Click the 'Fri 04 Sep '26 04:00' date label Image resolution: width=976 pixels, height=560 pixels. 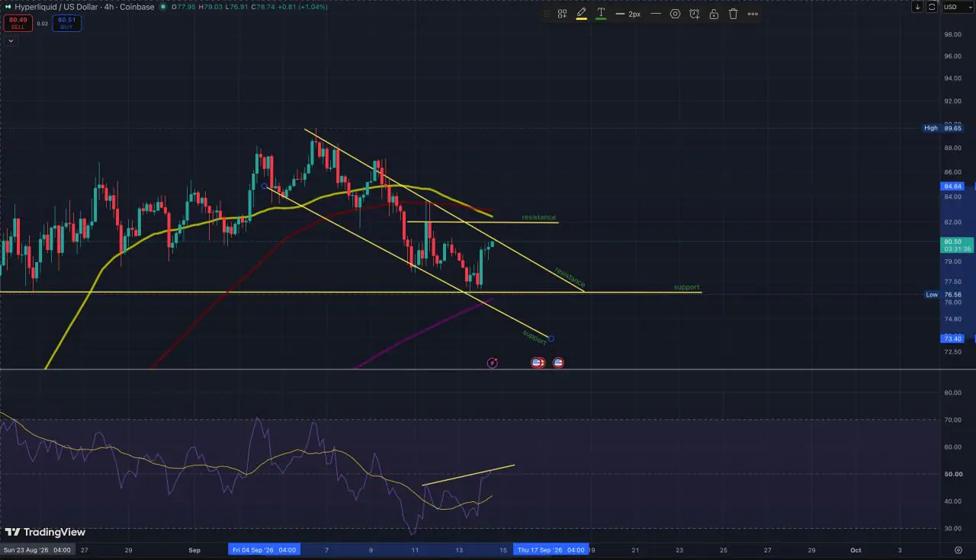pyautogui.click(x=264, y=549)
